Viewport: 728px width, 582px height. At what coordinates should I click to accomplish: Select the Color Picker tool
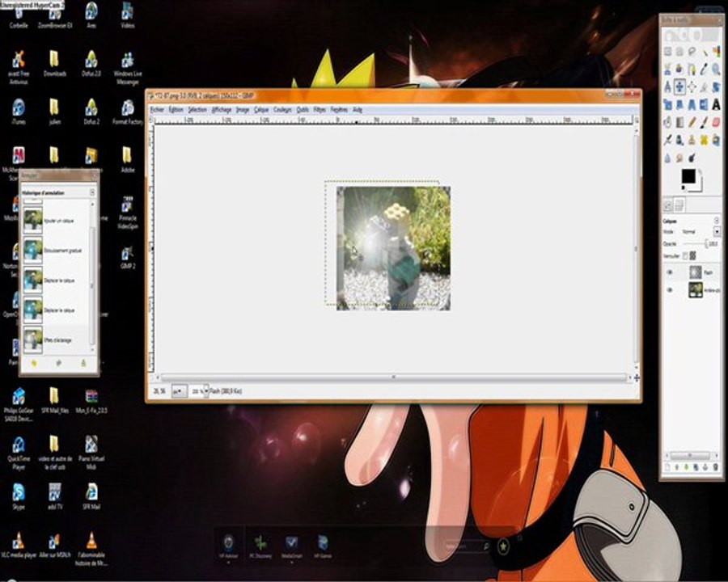[x=704, y=70]
